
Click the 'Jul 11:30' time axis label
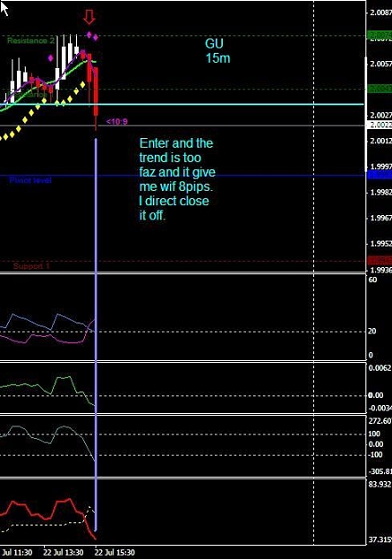(17, 553)
